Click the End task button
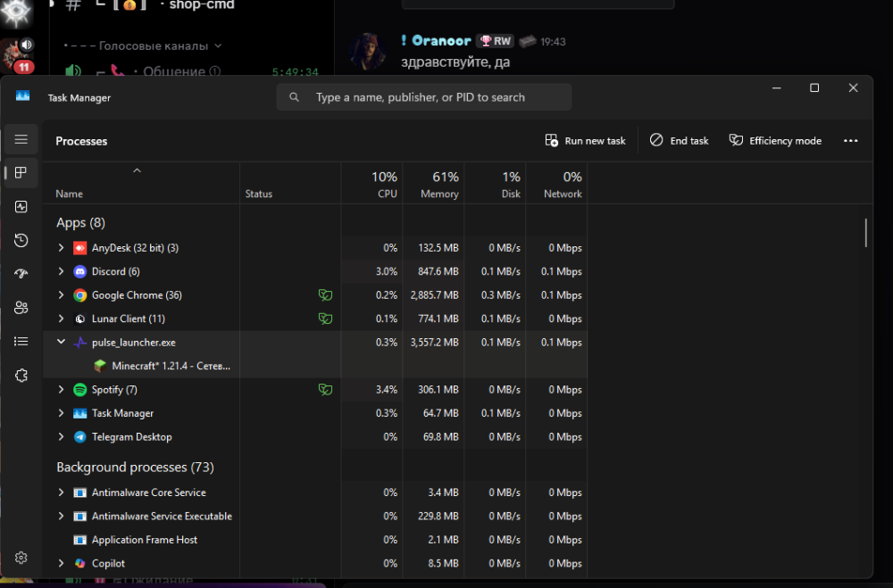Image resolution: width=893 pixels, height=588 pixels. pyautogui.click(x=679, y=141)
